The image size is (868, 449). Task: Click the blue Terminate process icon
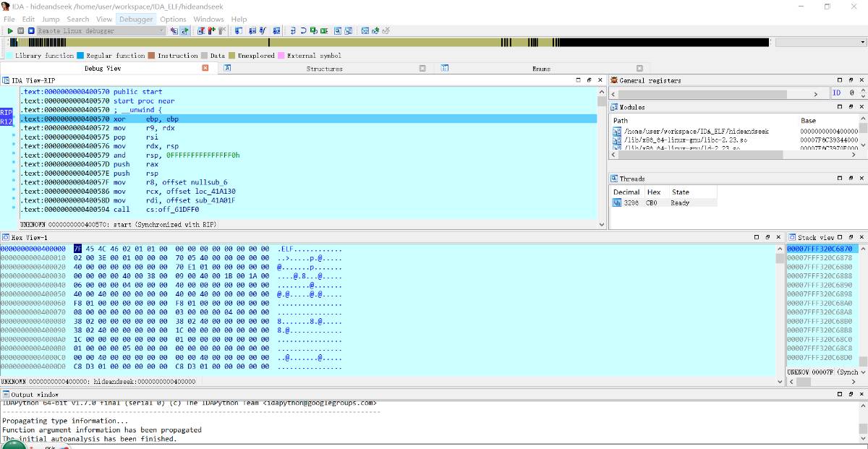[31, 31]
